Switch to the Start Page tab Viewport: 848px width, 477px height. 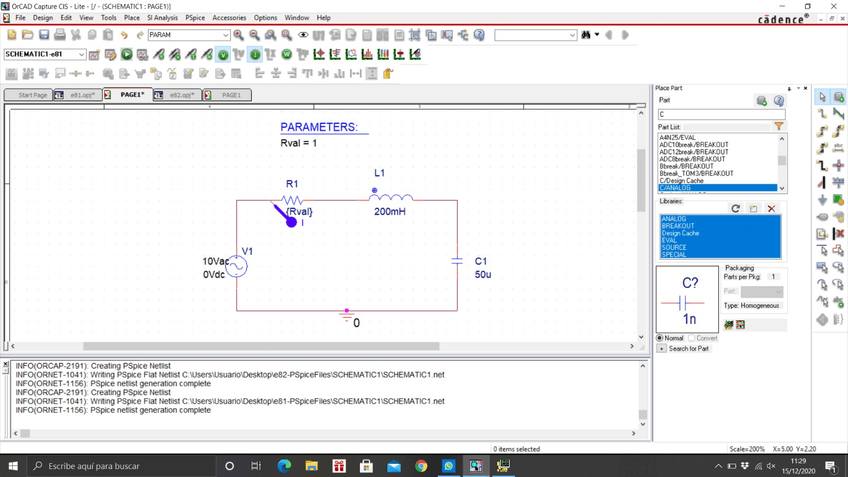33,95
